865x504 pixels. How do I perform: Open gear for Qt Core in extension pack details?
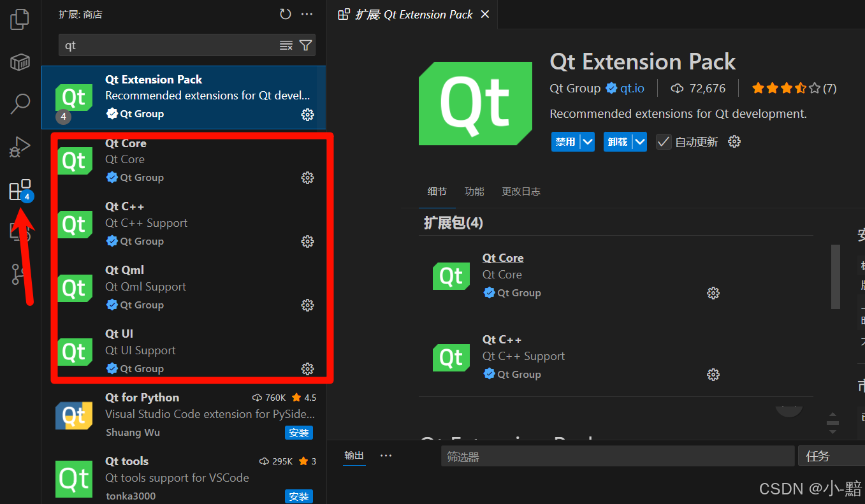pyautogui.click(x=713, y=293)
